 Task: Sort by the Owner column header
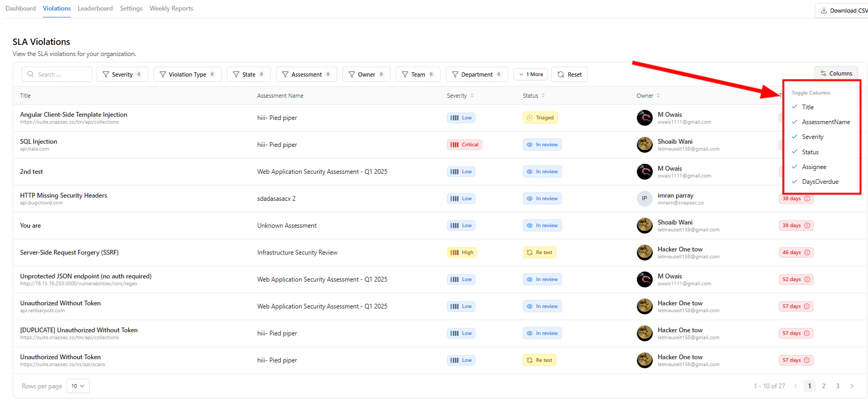click(x=648, y=96)
